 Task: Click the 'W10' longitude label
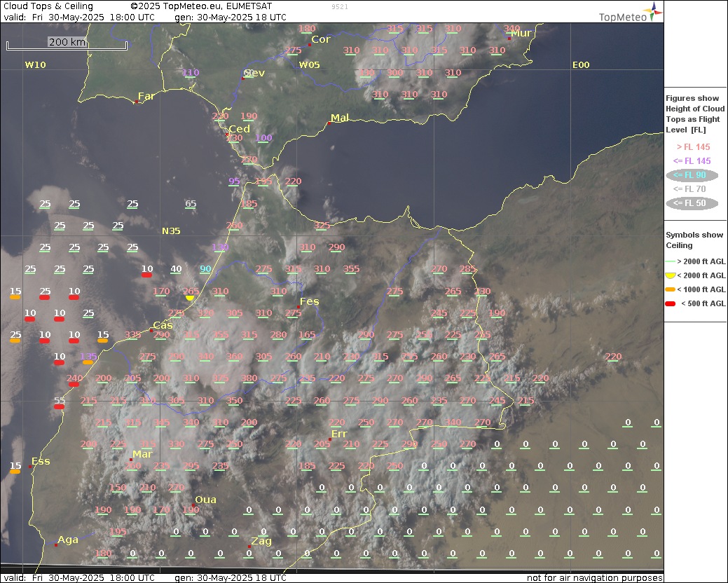coord(35,65)
